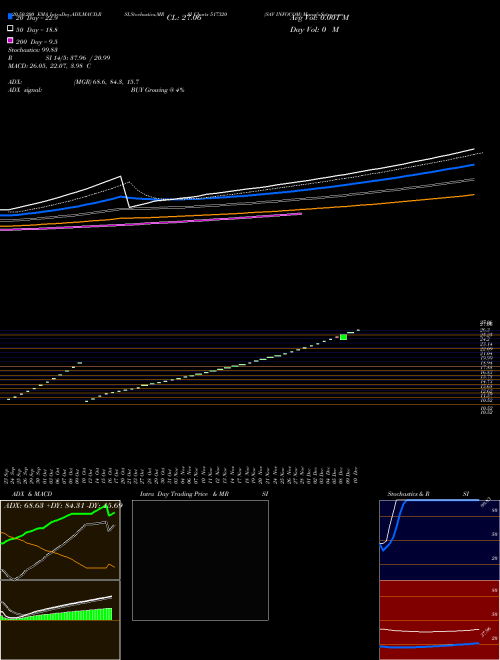Click the blue line in the red RSI panel
The image size is (500, 660).
pyautogui.click(x=429, y=646)
